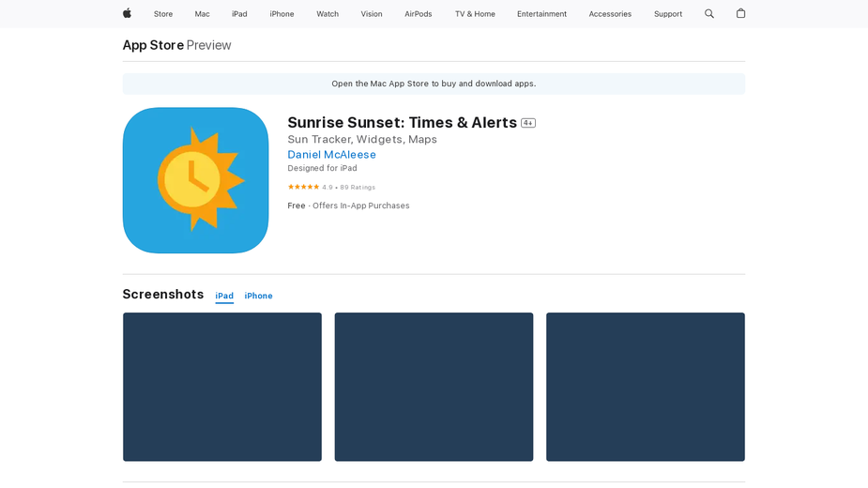Open the shopping bag icon

[x=740, y=13]
